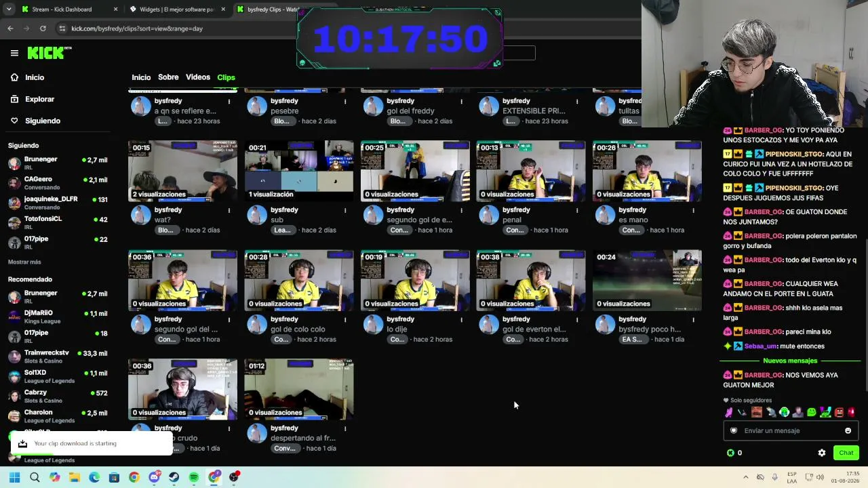
Task: Play the 'sub' clip thumbnail
Action: (299, 171)
